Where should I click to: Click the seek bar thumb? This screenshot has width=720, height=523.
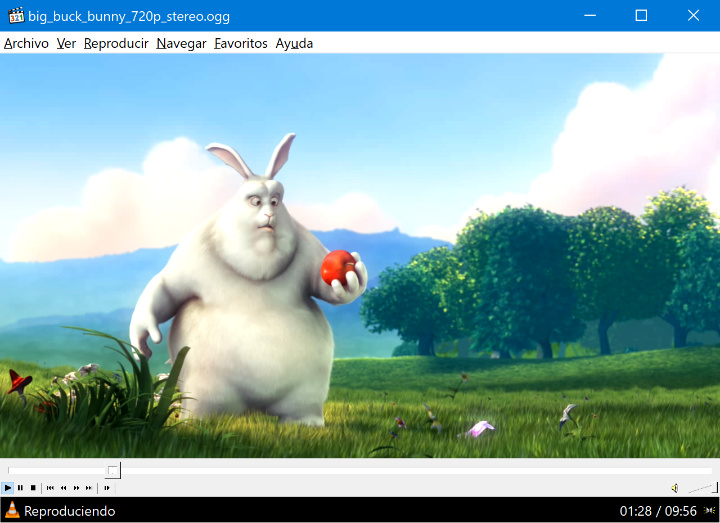coord(113,471)
